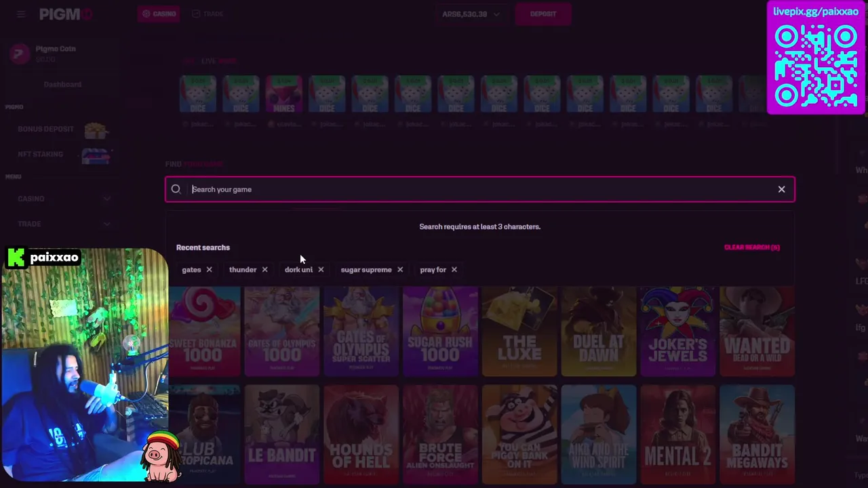
Task: Select the "dork uni" recent search chip
Action: click(x=298, y=270)
